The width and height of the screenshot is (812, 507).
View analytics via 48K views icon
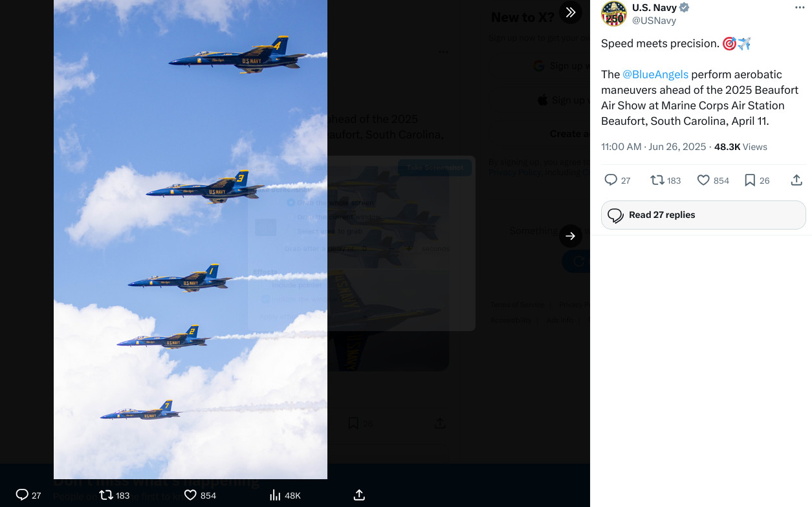pos(275,495)
